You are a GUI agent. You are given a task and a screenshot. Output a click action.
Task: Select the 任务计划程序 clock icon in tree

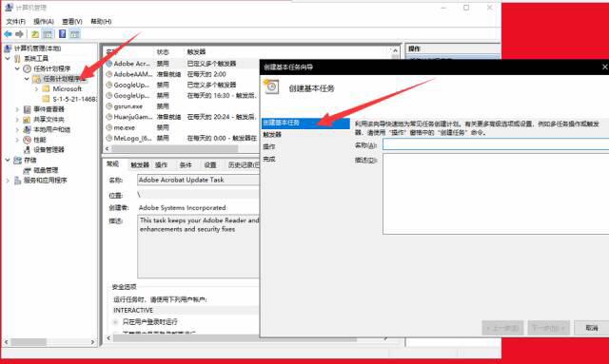pyautogui.click(x=28, y=68)
